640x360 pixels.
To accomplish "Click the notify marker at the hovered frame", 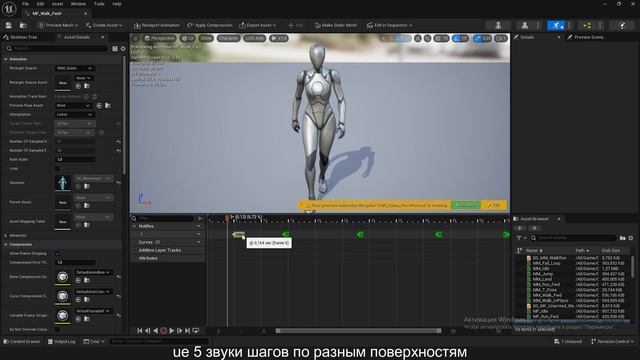I will coord(238,234).
